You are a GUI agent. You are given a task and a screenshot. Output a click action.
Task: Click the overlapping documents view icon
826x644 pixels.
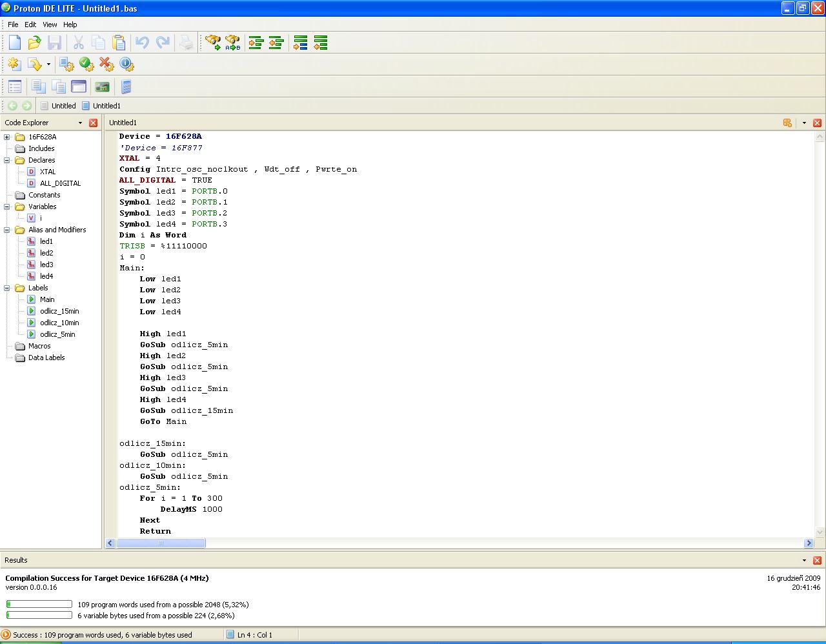38,86
